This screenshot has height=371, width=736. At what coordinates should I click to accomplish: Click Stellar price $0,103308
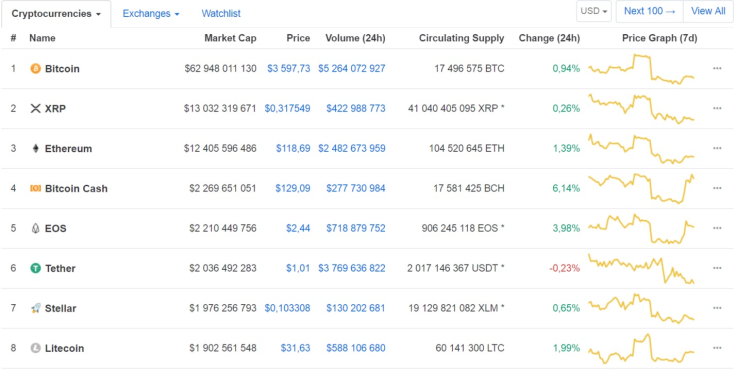pyautogui.click(x=287, y=308)
